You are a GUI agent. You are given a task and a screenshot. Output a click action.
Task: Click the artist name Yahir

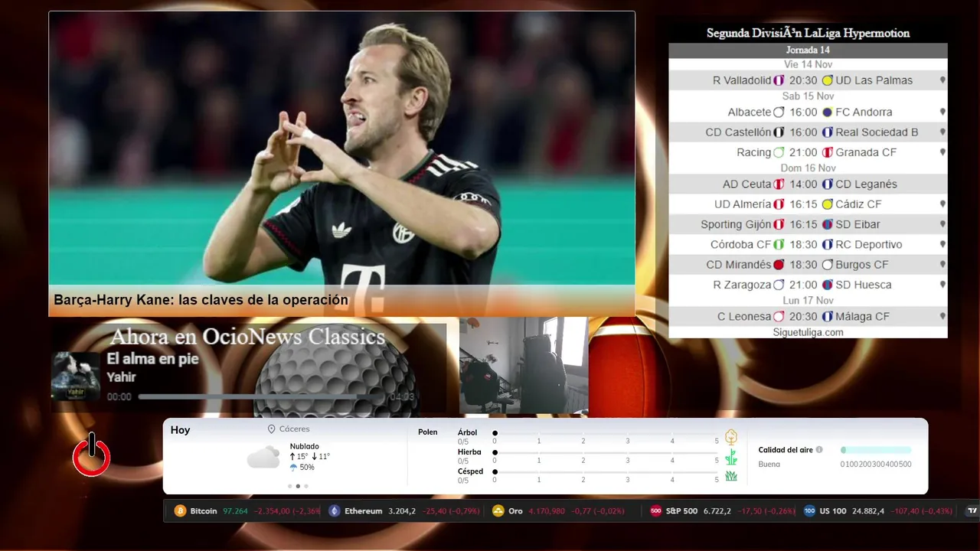pyautogui.click(x=121, y=377)
